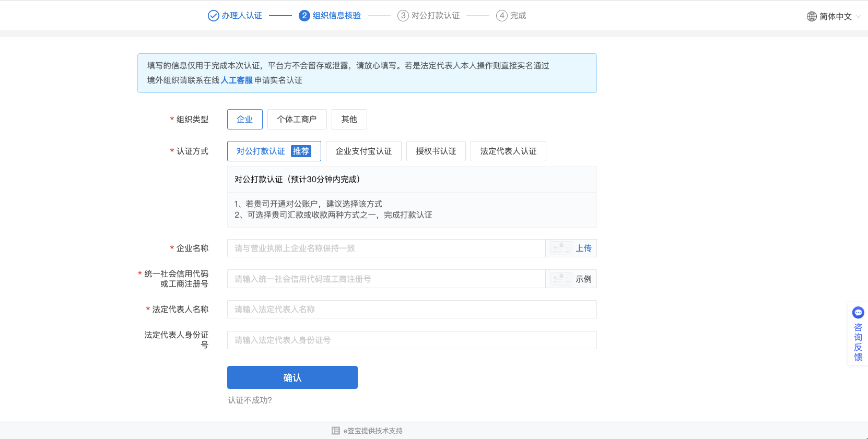
Task: Click the license thumbnail beside 示例
Action: [561, 279]
